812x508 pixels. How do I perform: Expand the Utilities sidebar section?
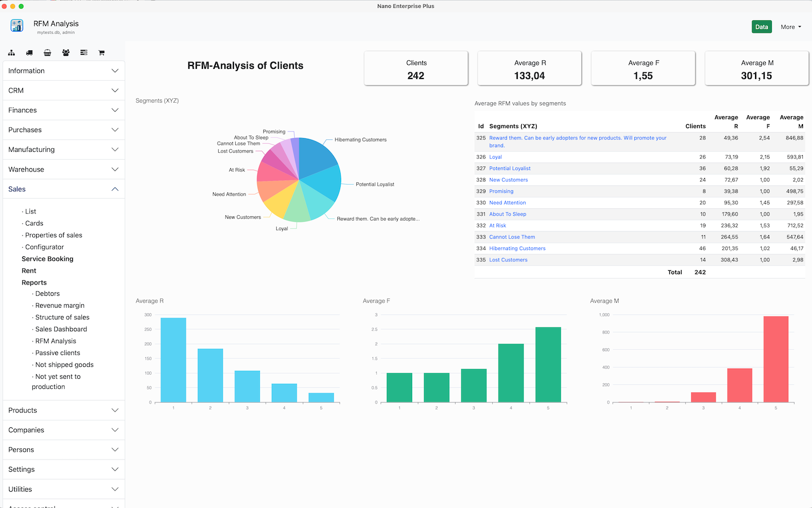pyautogui.click(x=64, y=489)
